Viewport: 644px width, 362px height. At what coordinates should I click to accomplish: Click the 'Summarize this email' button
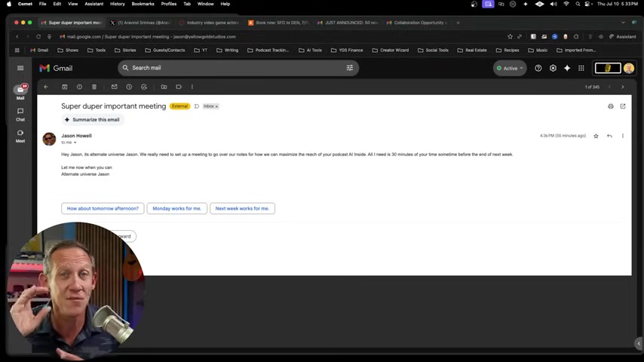92,119
